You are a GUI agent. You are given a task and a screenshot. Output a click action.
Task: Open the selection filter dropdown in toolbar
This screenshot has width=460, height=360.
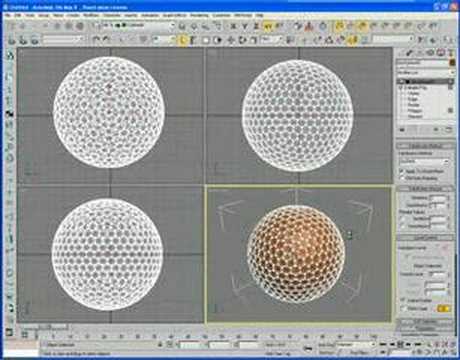163,40
